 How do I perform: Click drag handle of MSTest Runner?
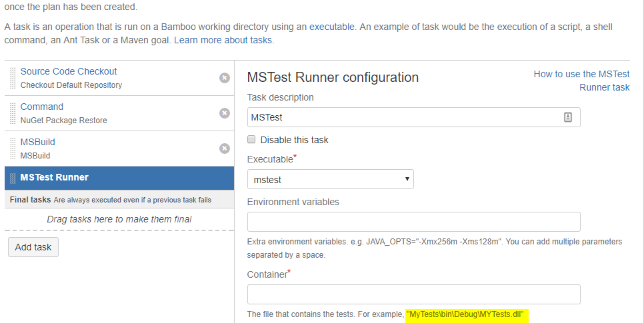pyautogui.click(x=13, y=178)
